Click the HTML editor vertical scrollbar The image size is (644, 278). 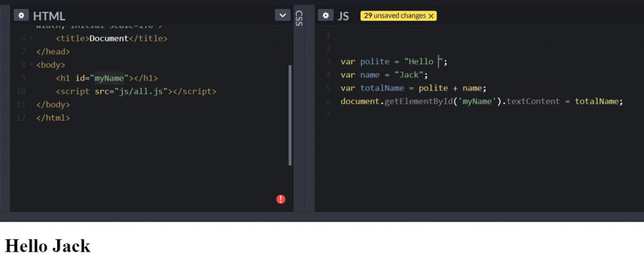click(x=291, y=115)
